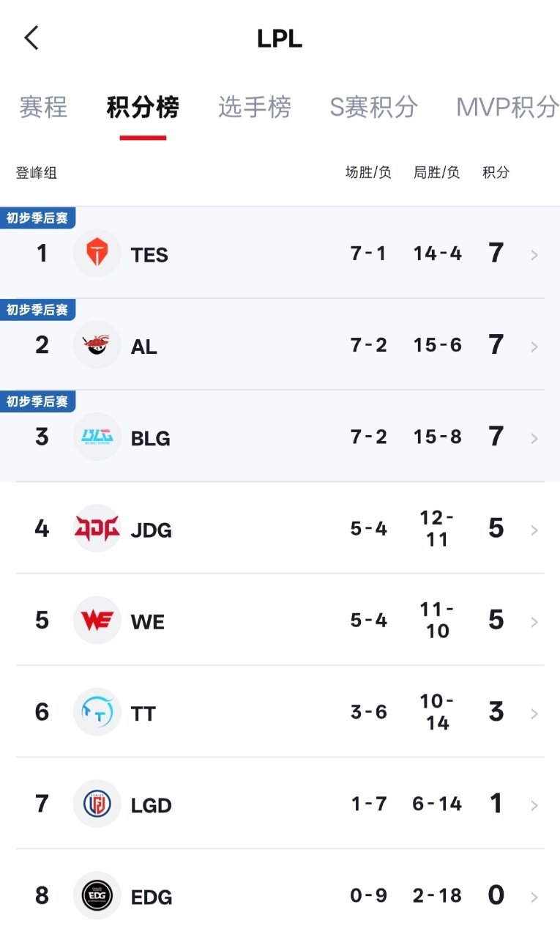Open the JDG team logo

(x=97, y=529)
